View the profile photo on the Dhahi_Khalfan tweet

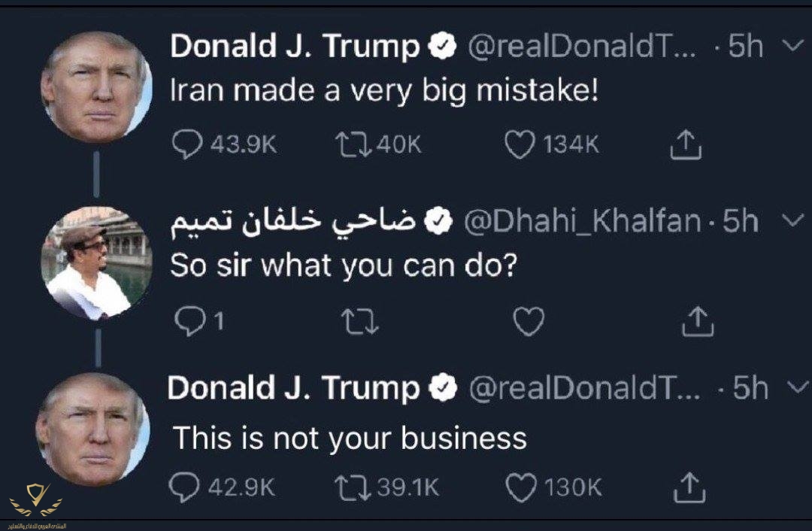pos(97,262)
